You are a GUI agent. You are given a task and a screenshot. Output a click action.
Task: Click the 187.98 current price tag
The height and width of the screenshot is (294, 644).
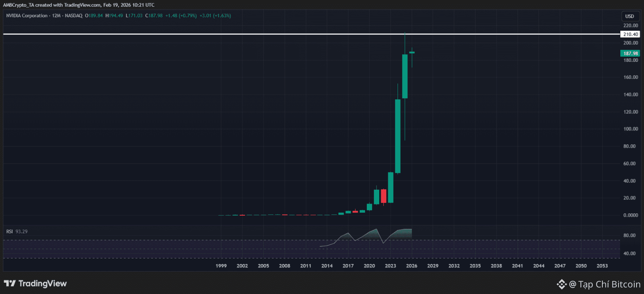630,53
